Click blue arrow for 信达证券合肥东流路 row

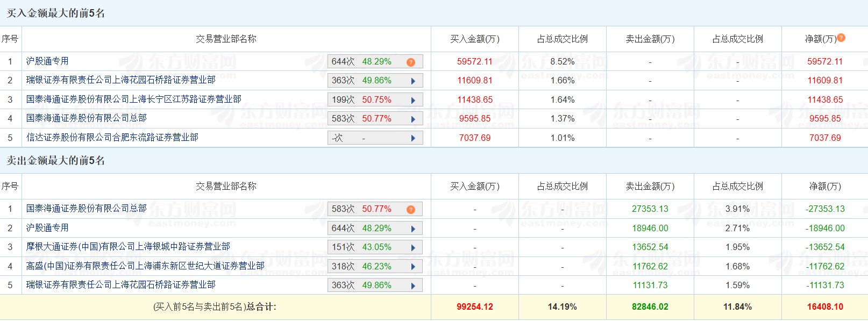tap(413, 138)
